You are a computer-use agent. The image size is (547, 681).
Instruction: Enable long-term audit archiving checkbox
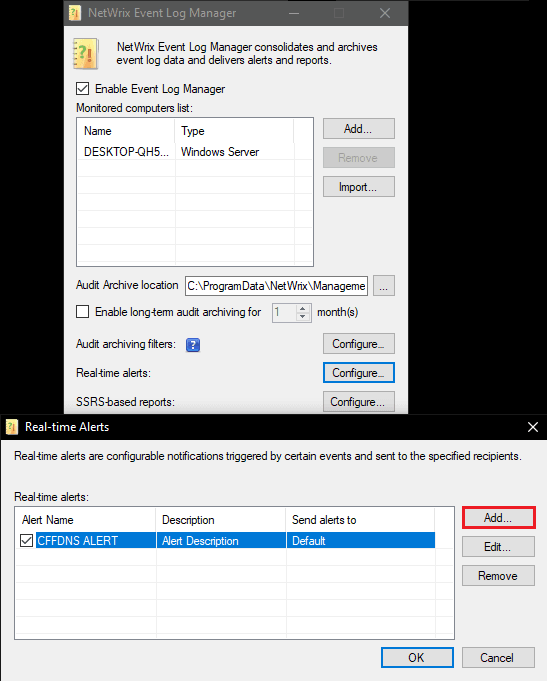[83, 312]
